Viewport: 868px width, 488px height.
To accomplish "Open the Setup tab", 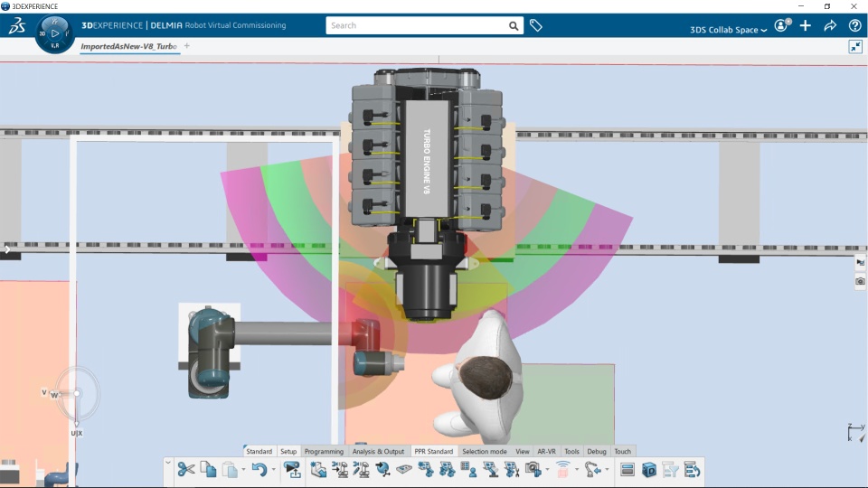I will pyautogui.click(x=288, y=452).
